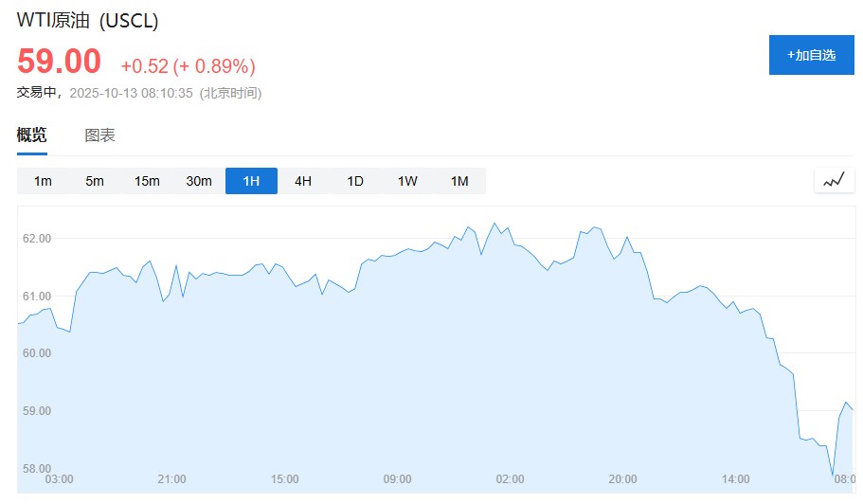Viewport: 863px width, 504px height.
Task: Select the active 1H interval
Action: pyautogui.click(x=251, y=181)
